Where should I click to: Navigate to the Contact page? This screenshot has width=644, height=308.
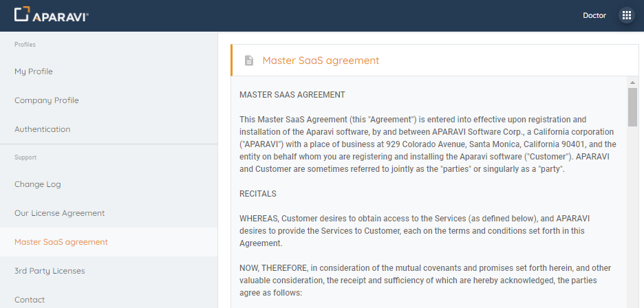pyautogui.click(x=30, y=300)
